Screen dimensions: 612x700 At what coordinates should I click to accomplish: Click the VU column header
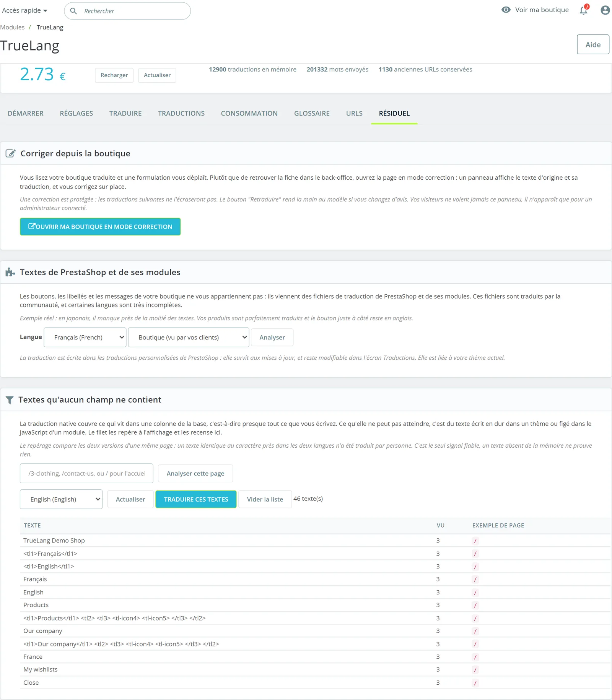441,525
